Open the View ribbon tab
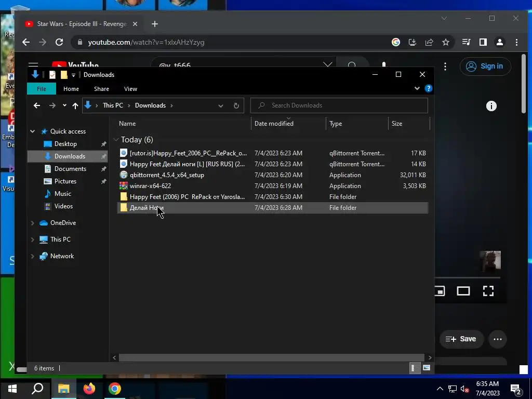Viewport: 532px width, 399px height. point(130,88)
